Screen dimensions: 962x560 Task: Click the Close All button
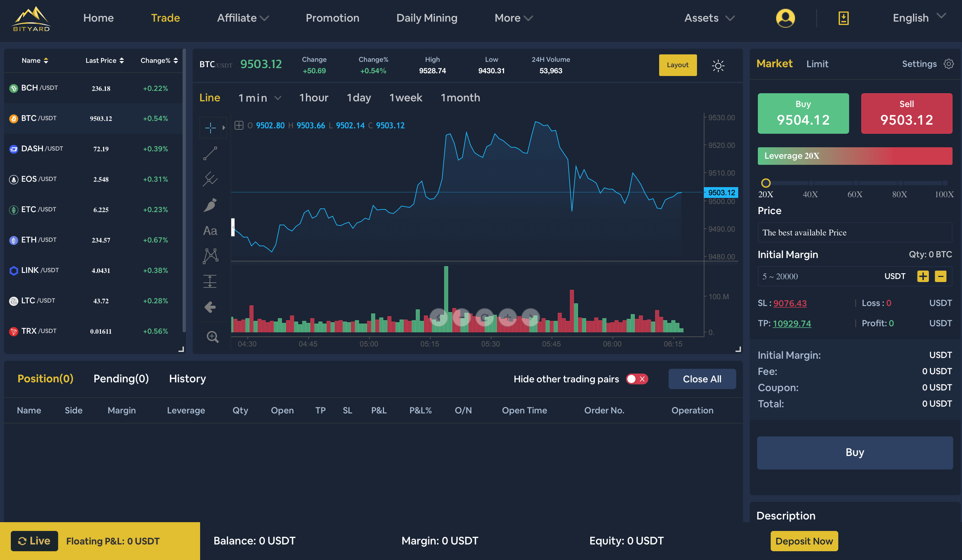[702, 379]
